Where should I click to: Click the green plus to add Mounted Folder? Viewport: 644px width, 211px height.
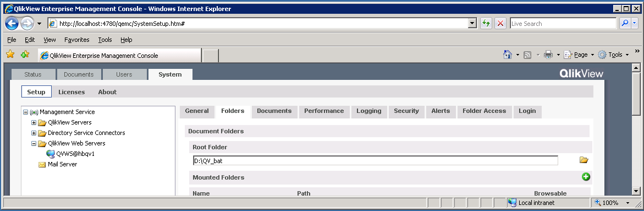(x=586, y=177)
